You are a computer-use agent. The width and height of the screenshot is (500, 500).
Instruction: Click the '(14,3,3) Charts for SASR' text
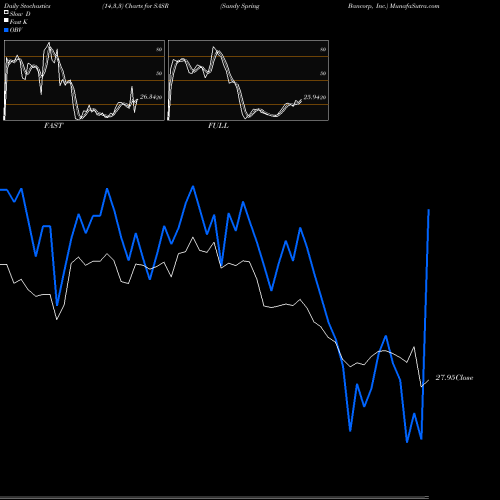tap(136, 6)
